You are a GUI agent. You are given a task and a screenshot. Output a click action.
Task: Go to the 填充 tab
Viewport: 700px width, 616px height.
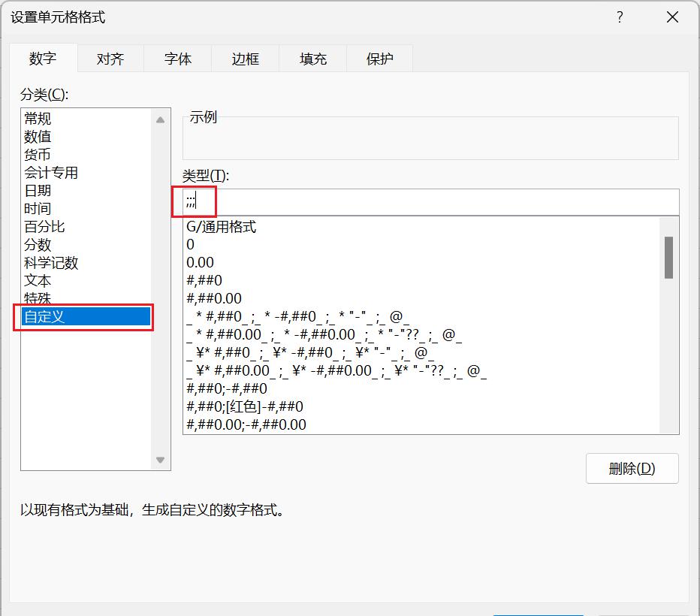313,59
